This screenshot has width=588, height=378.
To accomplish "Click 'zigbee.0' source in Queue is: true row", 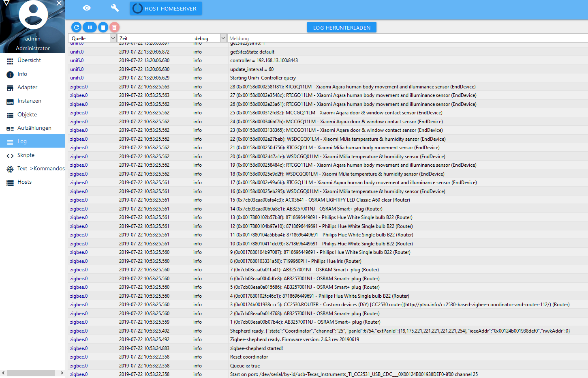I will [x=79, y=366].
